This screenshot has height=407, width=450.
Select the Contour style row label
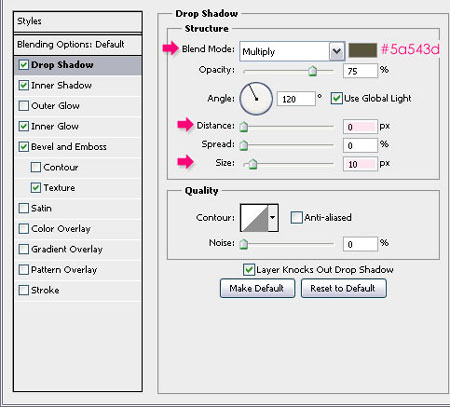point(61,167)
